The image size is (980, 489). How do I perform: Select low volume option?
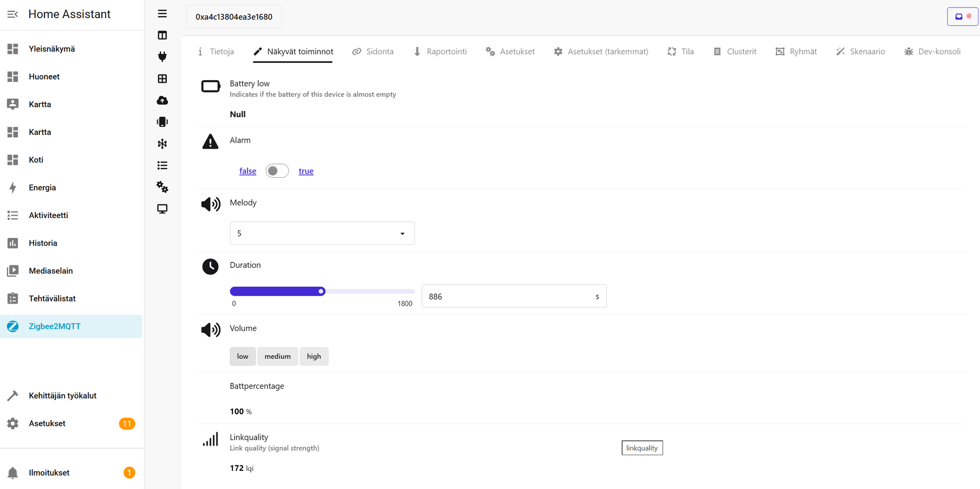tap(243, 357)
